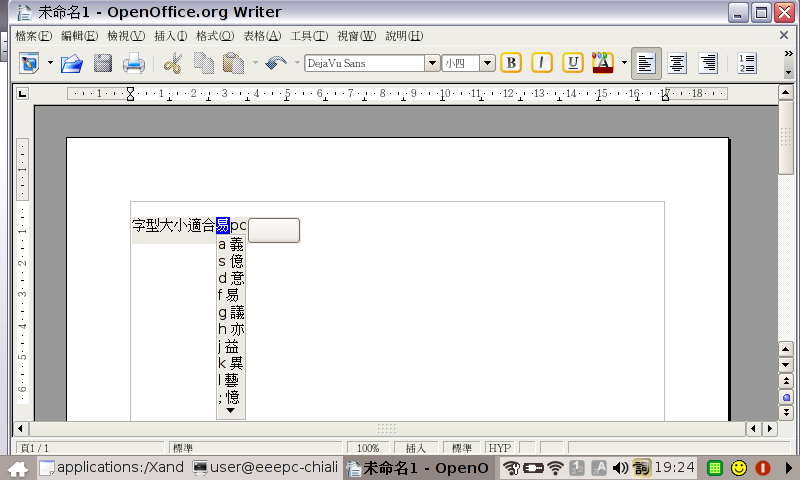Toggle Italic formatting
Screen dimensions: 800x480
pyautogui.click(x=542, y=63)
